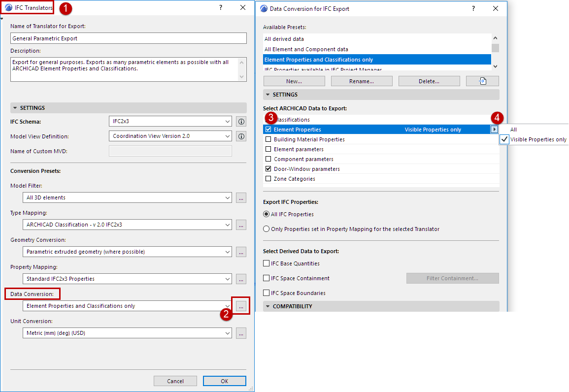Open Unit Conversion ellipsis button
This screenshot has width=569, height=392.
coord(241,333)
